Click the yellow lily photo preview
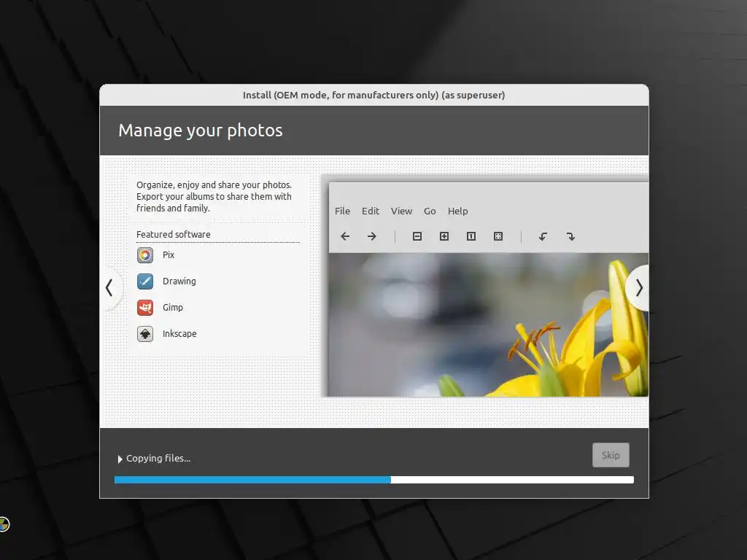This screenshot has width=747, height=560. pos(488,324)
